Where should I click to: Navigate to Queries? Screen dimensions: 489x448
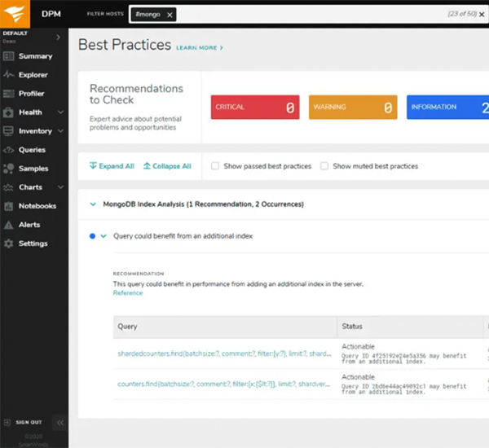(32, 150)
